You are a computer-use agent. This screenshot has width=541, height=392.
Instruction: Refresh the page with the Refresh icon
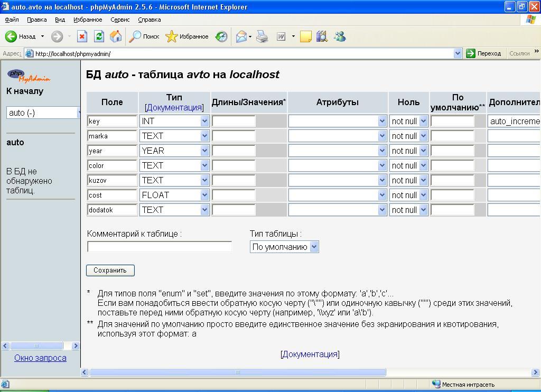pyautogui.click(x=99, y=36)
